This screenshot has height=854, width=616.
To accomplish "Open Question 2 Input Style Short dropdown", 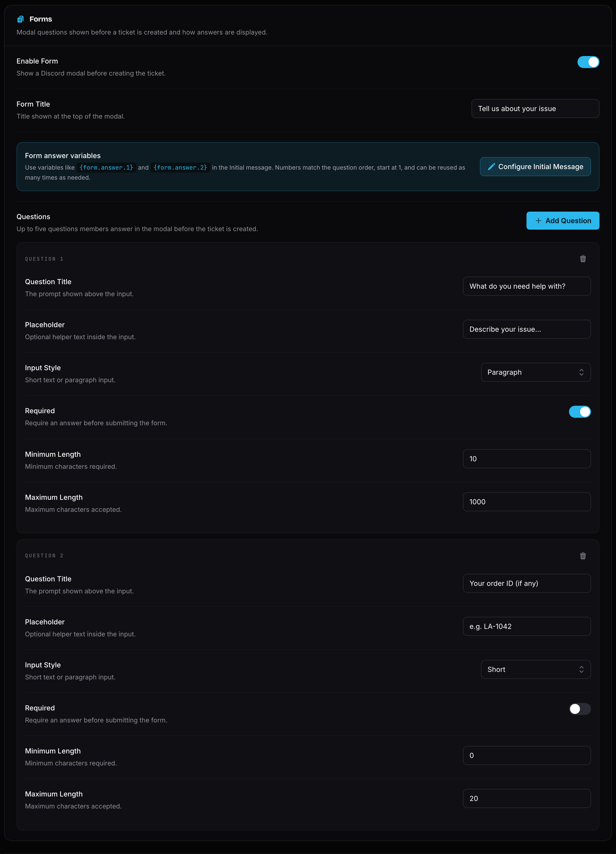I will pos(535,669).
